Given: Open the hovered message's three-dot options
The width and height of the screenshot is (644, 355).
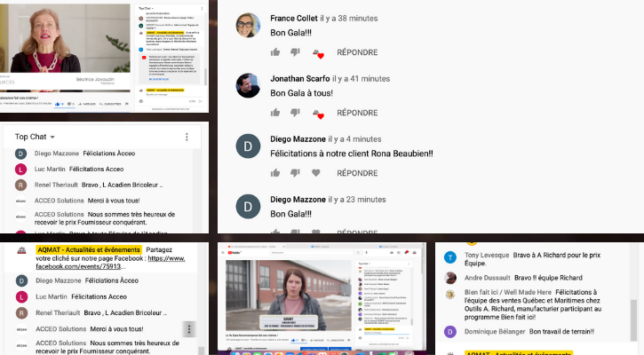Looking at the screenshot, I should point(189,328).
